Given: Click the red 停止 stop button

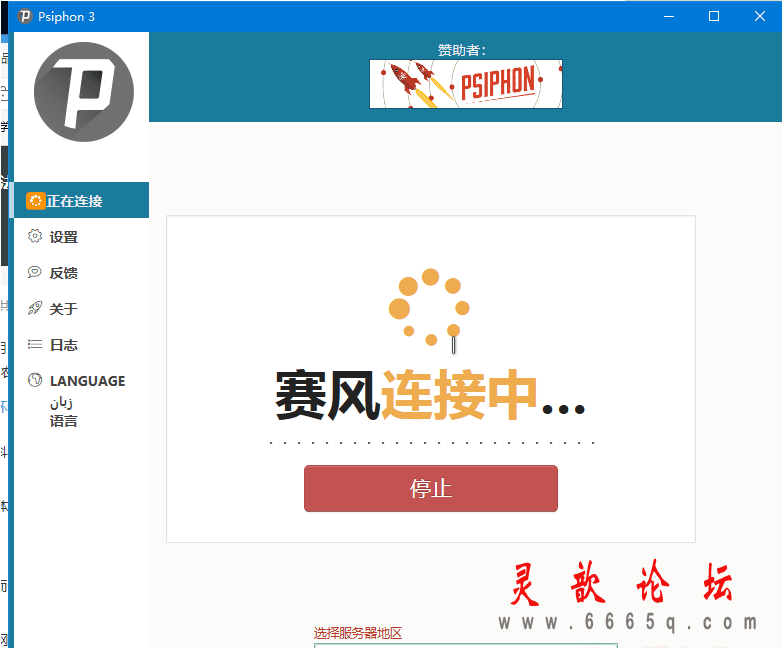Looking at the screenshot, I should (x=431, y=488).
